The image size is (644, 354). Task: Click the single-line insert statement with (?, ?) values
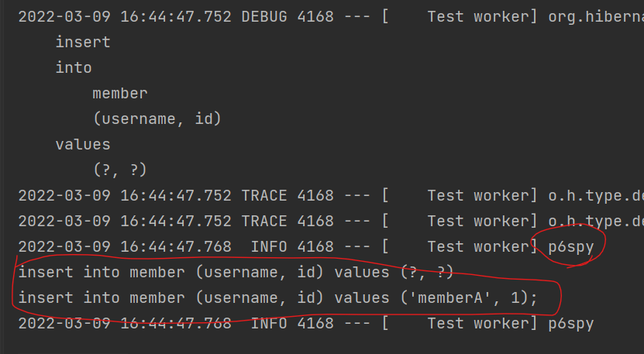click(x=236, y=272)
